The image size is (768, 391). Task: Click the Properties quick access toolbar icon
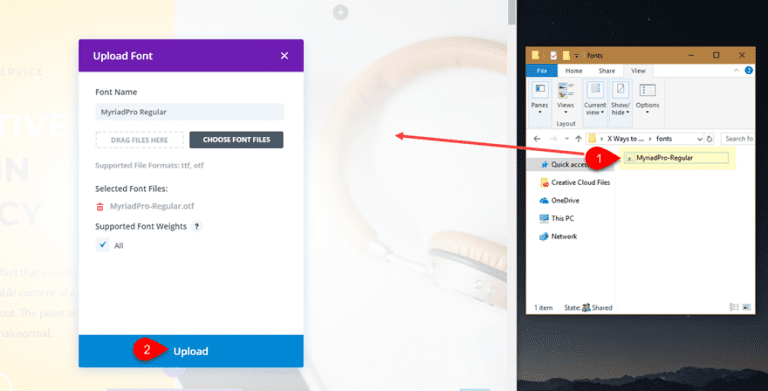pos(553,55)
